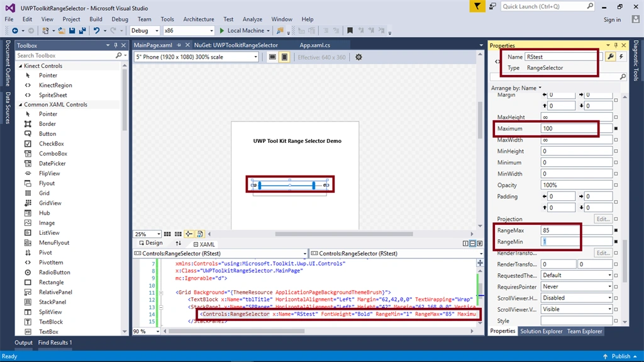Click the Maximum value input field
644x362 pixels.
576,128
